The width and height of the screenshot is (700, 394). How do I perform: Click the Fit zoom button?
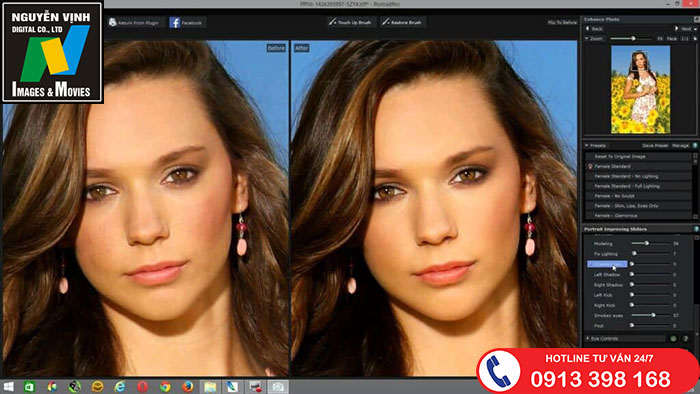tap(660, 39)
